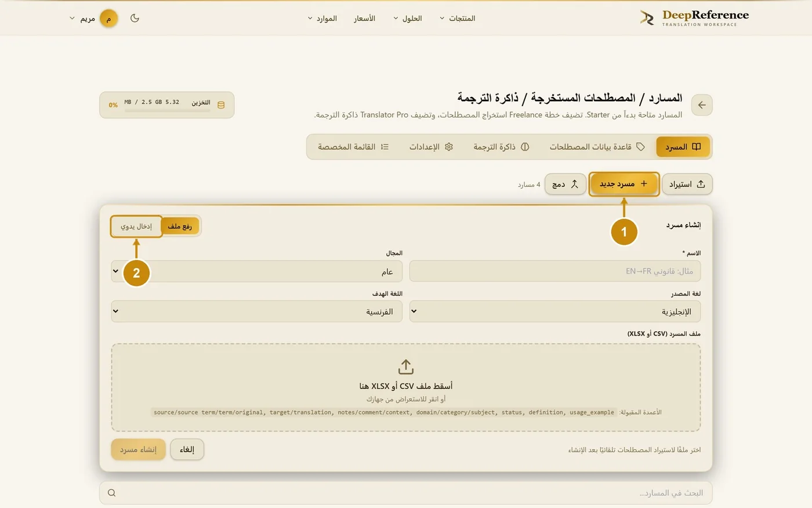Select رفع ملف upload mode
Viewport: 812px width, 508px height.
(x=180, y=226)
